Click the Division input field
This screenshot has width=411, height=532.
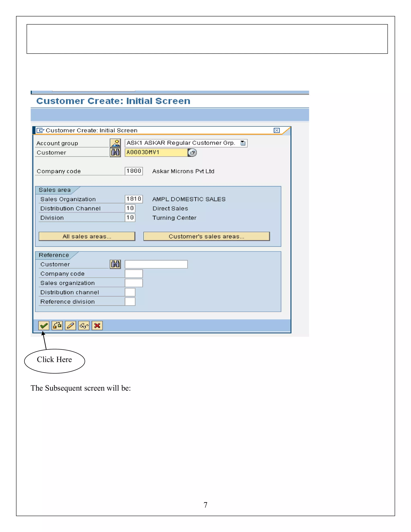pos(130,218)
